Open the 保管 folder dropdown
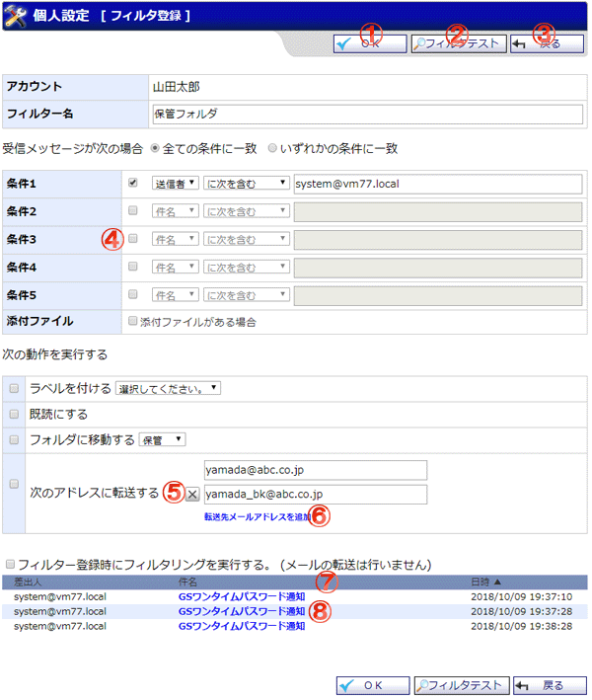This screenshot has height=700, width=592. click(163, 440)
